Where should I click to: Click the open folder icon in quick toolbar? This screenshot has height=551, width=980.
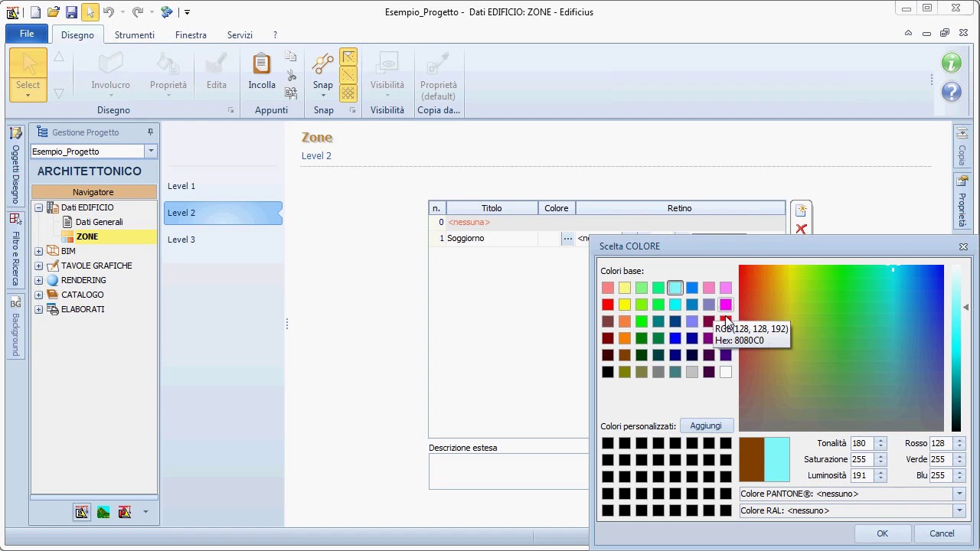(53, 12)
